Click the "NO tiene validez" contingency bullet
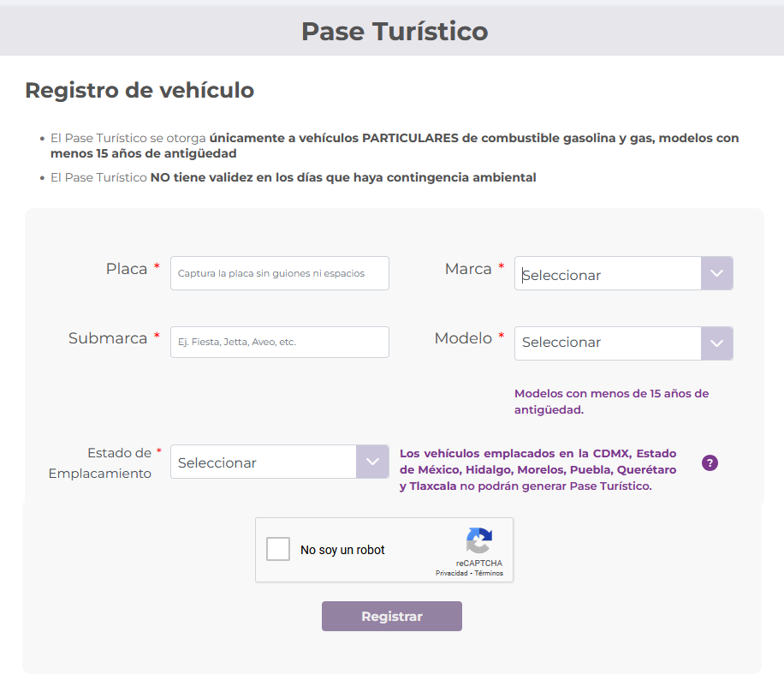The width and height of the screenshot is (784, 680). tap(293, 177)
